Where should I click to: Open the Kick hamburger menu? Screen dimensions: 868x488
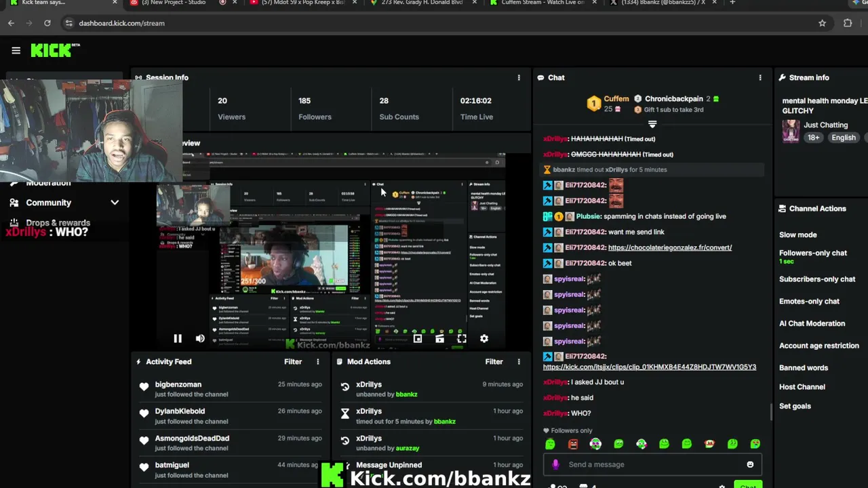click(16, 50)
